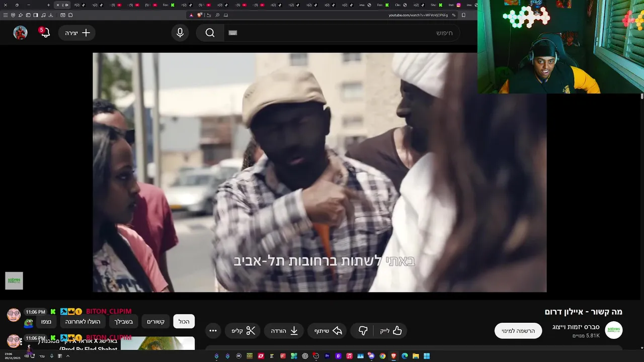This screenshot has height=362, width=644.
Task: Switch to the Instagram browser tab
Action: tap(454, 5)
